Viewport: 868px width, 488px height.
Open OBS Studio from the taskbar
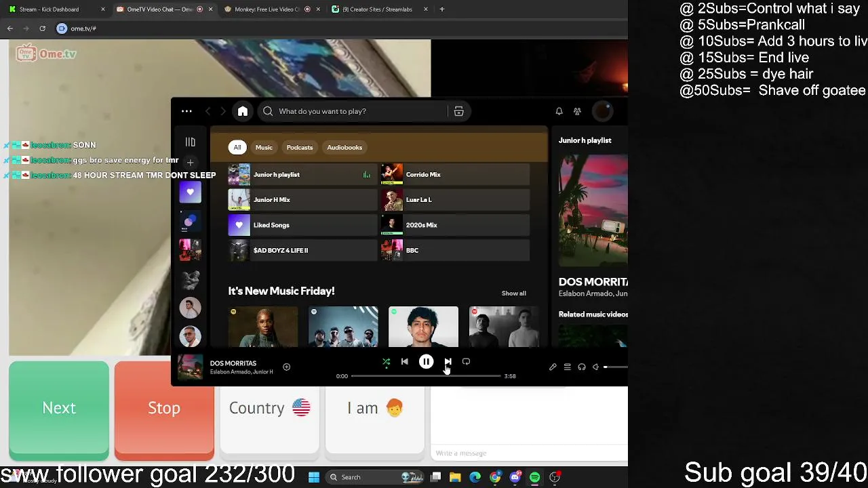pos(555,477)
